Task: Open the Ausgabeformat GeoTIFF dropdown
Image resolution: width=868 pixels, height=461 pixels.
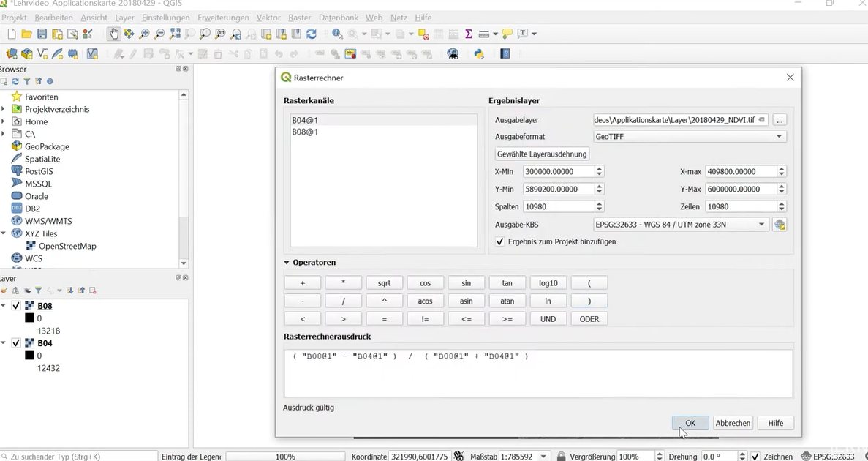Action: pos(690,136)
